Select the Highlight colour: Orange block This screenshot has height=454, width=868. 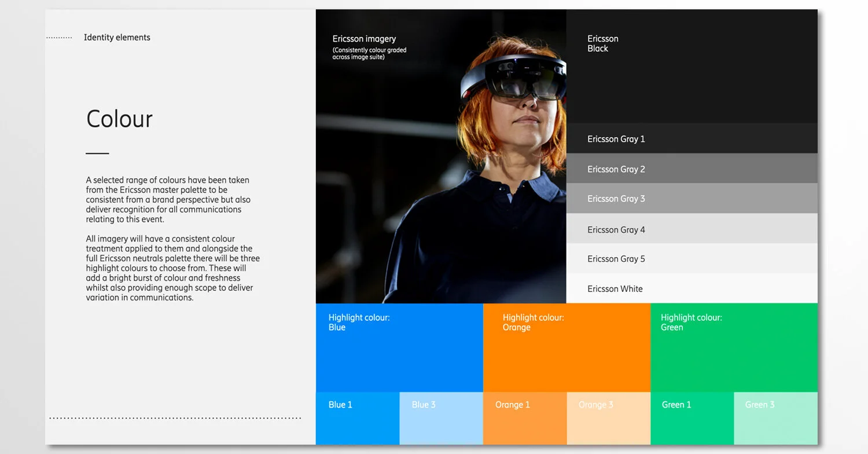(567, 347)
